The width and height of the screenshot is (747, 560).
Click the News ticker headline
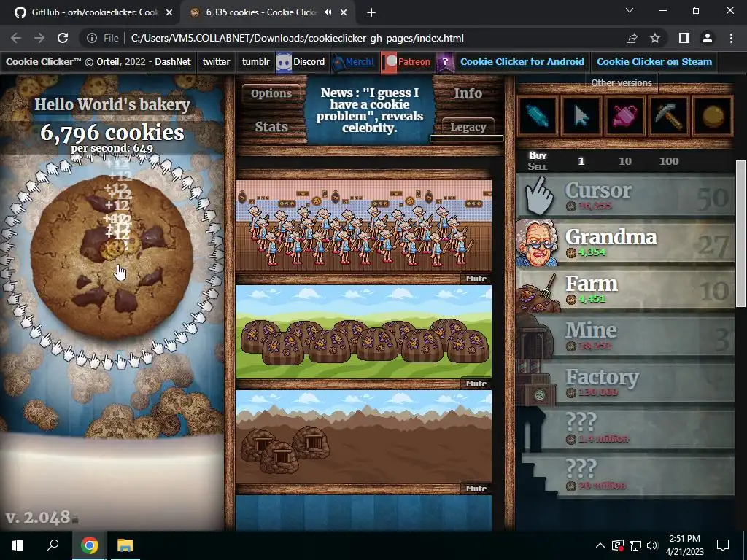[x=370, y=110]
